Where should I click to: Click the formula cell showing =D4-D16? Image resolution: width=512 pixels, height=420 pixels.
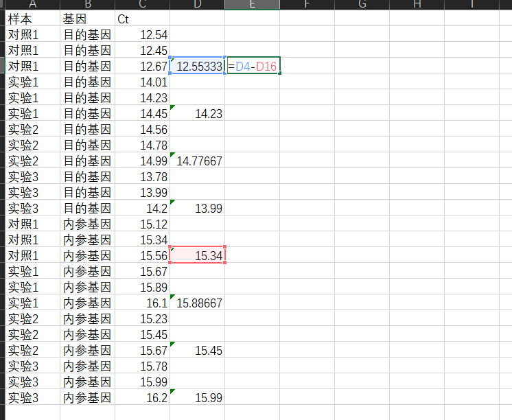coord(253,67)
